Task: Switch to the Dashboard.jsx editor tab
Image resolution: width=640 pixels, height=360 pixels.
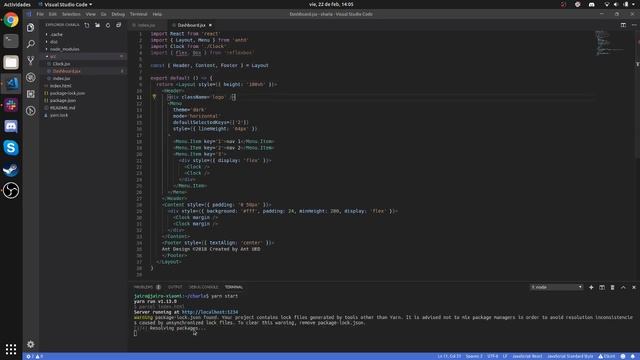Action: pyautogui.click(x=192, y=25)
